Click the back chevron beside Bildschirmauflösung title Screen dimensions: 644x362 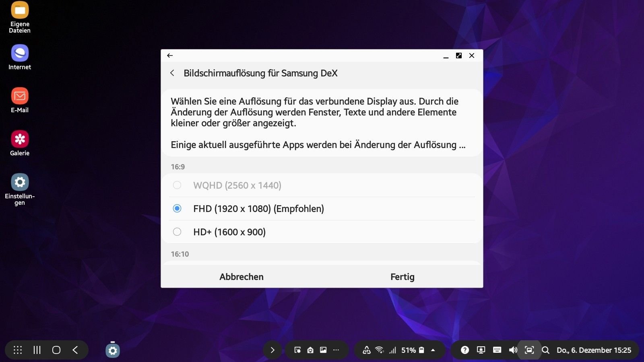tap(172, 73)
